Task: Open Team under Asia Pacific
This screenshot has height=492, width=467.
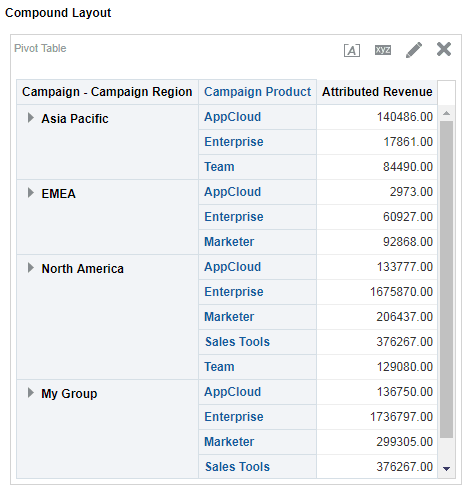Action: point(219,167)
